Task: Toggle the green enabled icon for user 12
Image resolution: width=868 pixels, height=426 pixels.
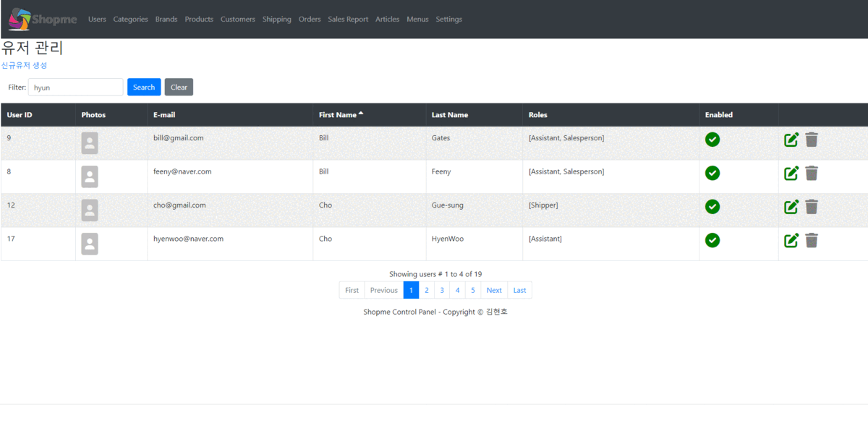Action: pyautogui.click(x=712, y=206)
